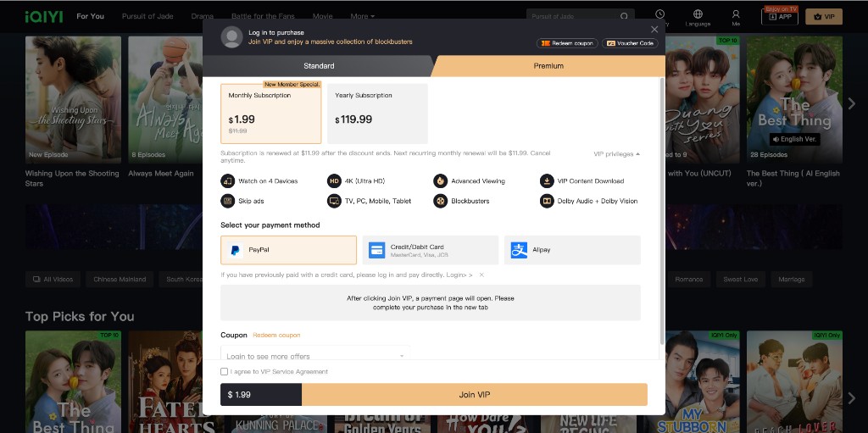Collapse the VIP privileges section
The image size is (868, 433).
point(616,154)
